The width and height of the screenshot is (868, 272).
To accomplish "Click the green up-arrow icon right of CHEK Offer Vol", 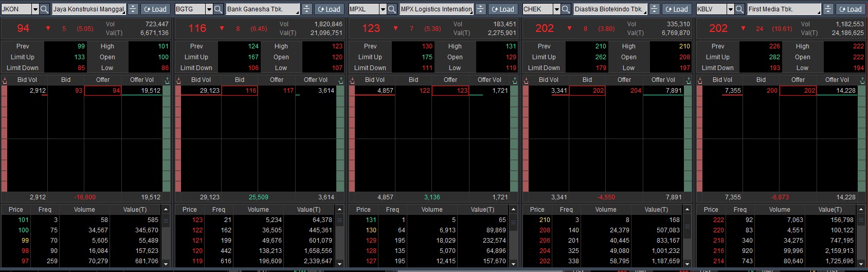I will click(x=689, y=80).
